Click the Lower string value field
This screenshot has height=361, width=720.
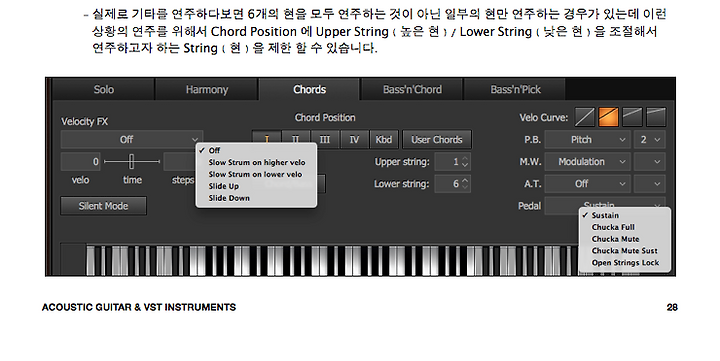[x=452, y=184]
